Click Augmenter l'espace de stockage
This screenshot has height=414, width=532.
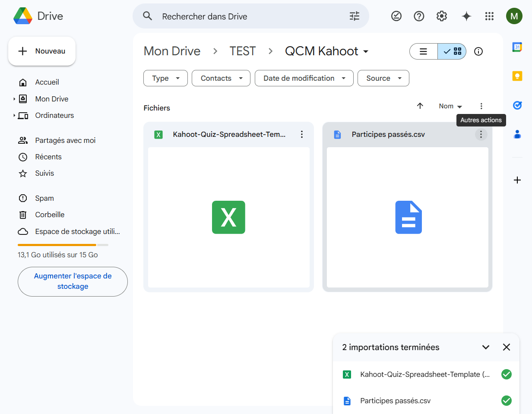[x=73, y=281]
